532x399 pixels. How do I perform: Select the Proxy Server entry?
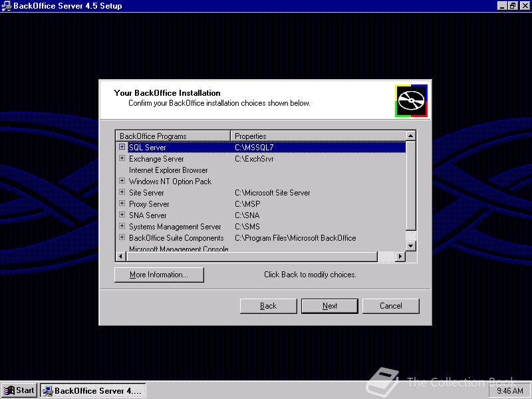[x=149, y=204]
